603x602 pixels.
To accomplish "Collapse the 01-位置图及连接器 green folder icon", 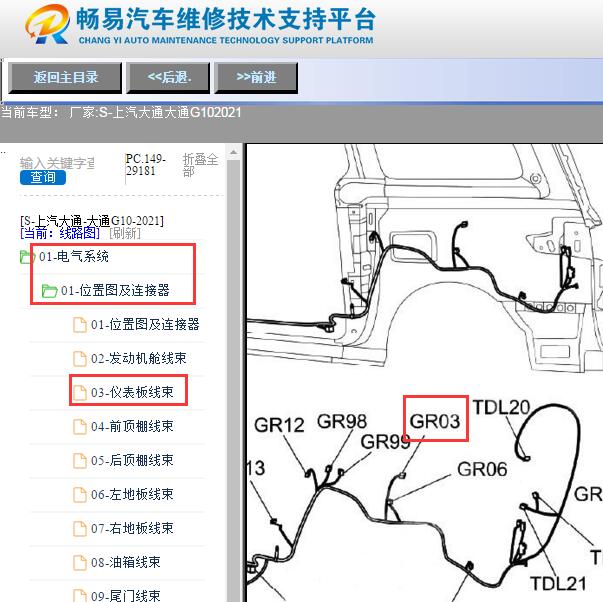I will click(50, 291).
